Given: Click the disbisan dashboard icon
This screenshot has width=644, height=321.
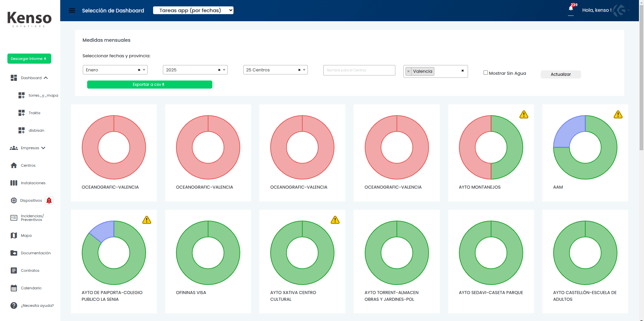Looking at the screenshot, I should tap(22, 130).
